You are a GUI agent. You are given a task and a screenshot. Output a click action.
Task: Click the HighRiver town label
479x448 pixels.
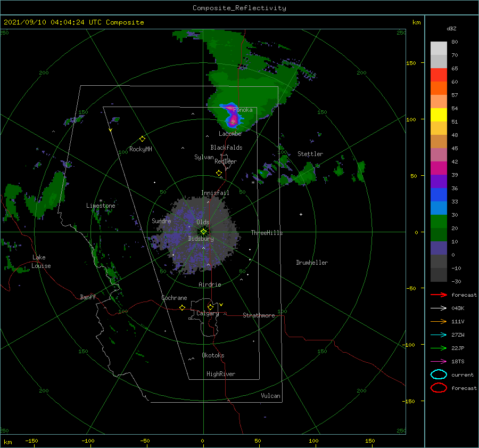click(x=221, y=374)
